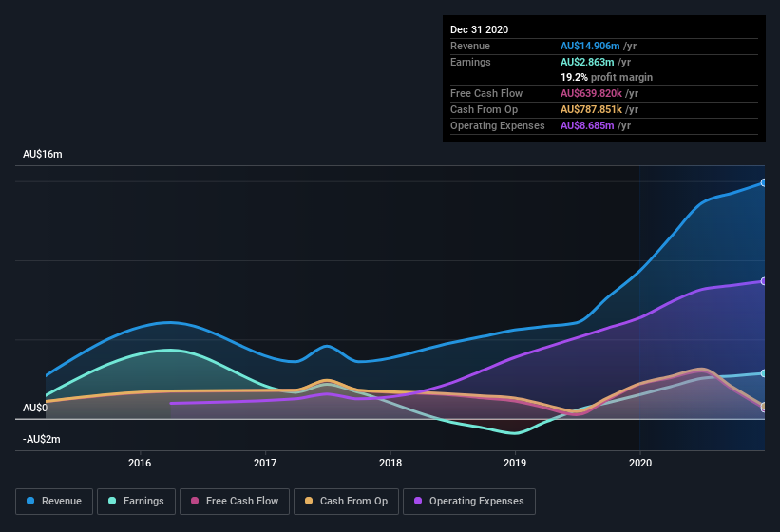This screenshot has height=532, width=780.
Task: Click the Dec 31 2020 tooltip date
Action: pos(479,29)
